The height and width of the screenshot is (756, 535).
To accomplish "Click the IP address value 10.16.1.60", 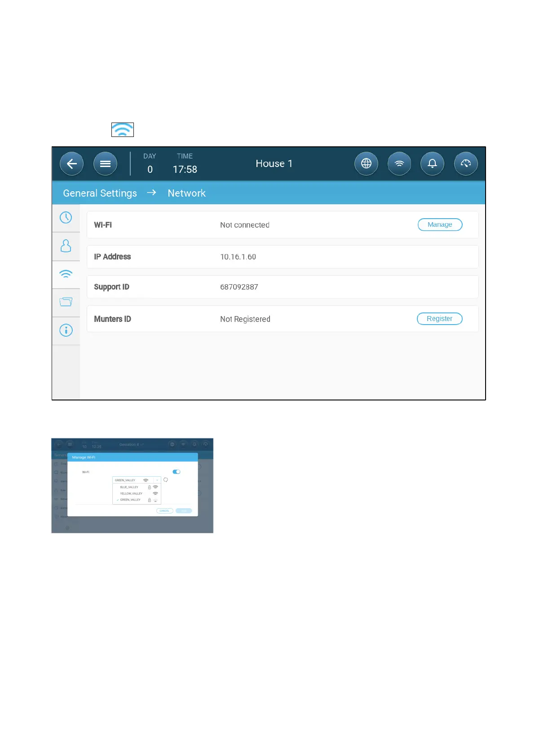I will [238, 257].
